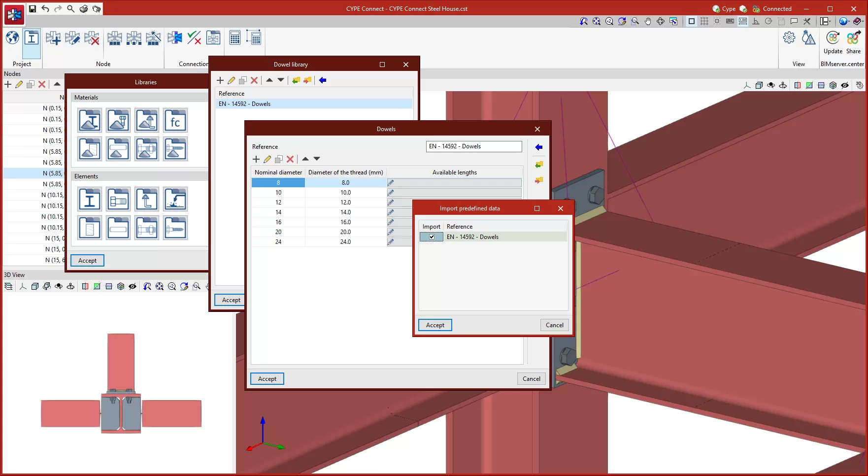Click the blue arrow in Dowels dialog
The width and height of the screenshot is (868, 476).
tap(538, 147)
